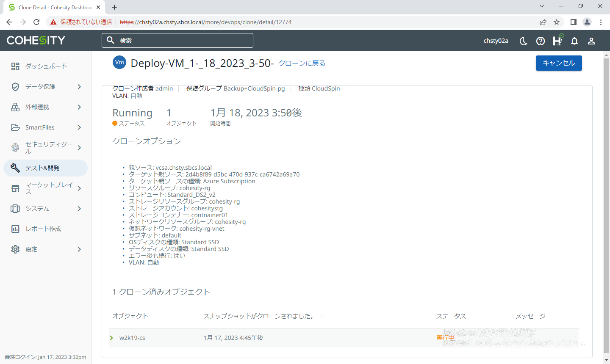Open the browser side panel icon
The image size is (610, 364).
pyautogui.click(x=574, y=22)
